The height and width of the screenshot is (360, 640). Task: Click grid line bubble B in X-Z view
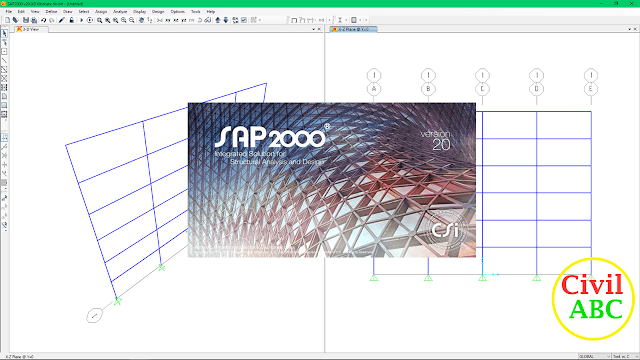(x=428, y=89)
